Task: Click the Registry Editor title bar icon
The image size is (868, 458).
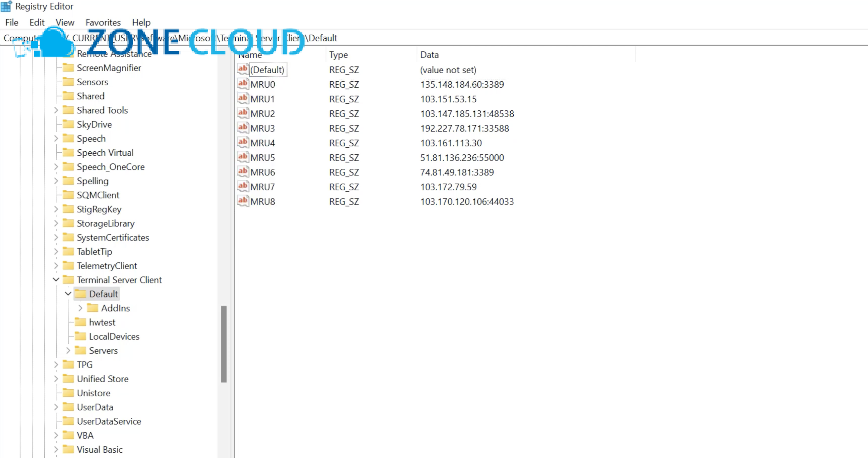Action: click(x=6, y=6)
